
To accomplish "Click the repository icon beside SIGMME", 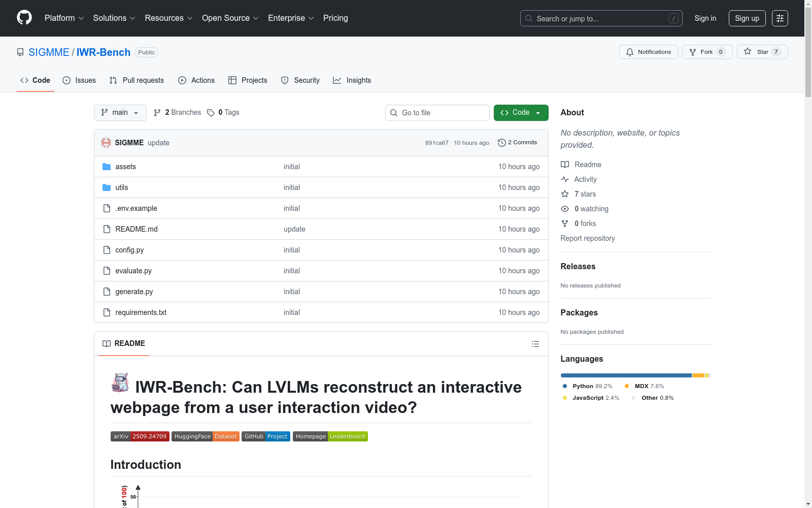I will (x=20, y=52).
